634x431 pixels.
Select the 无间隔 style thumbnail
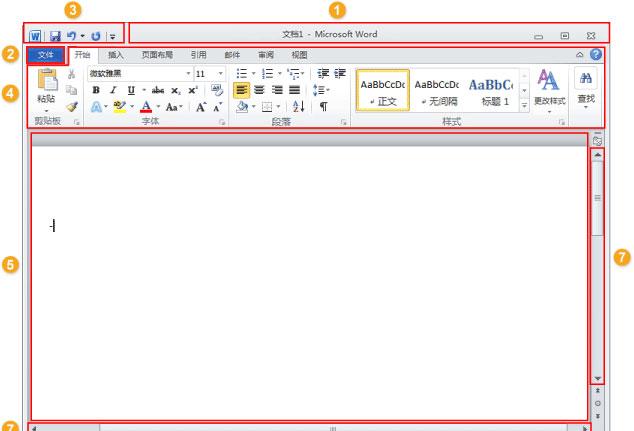[x=437, y=90]
